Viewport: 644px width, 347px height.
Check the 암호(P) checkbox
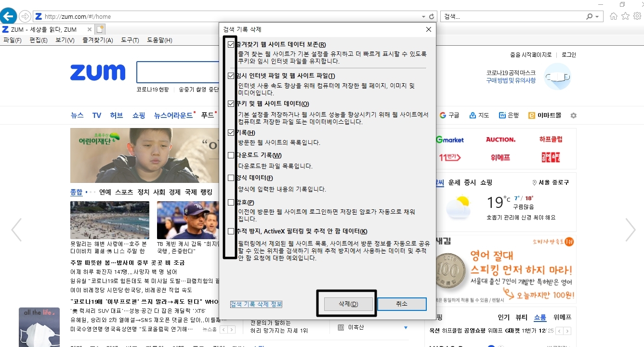click(231, 202)
